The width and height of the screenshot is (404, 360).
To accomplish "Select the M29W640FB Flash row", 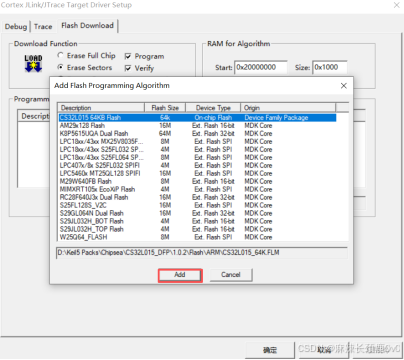I will point(197,181).
